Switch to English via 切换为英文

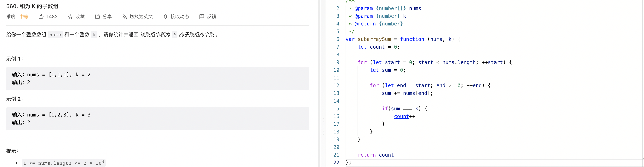[x=141, y=16]
